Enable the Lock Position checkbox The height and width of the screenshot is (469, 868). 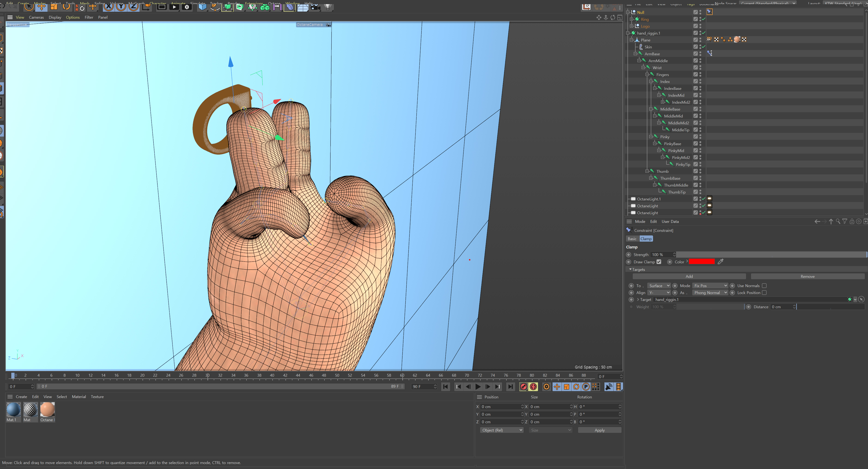coord(764,293)
